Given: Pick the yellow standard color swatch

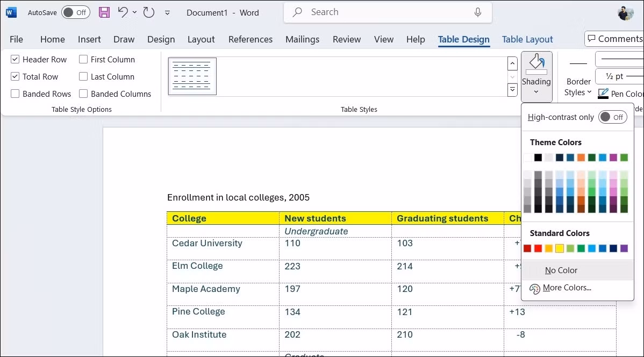Looking at the screenshot, I should pyautogui.click(x=559, y=248).
